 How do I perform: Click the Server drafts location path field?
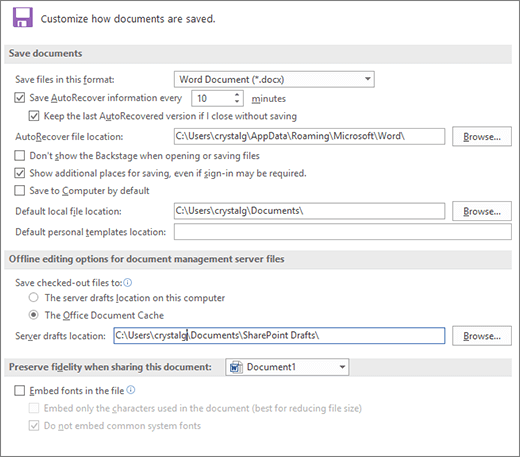click(x=279, y=336)
